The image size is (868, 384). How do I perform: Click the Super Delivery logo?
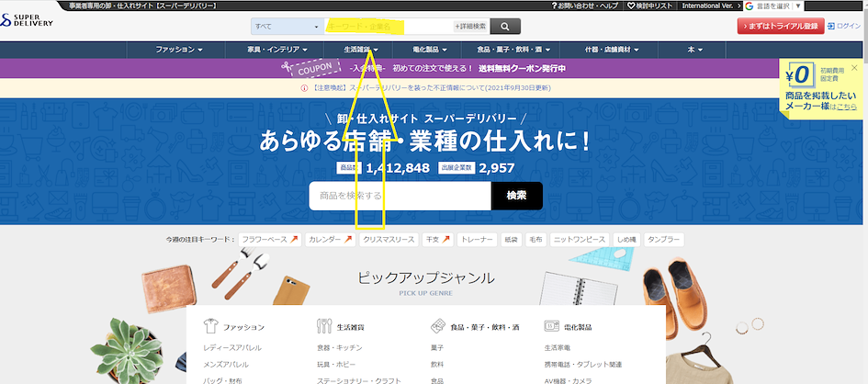(x=27, y=21)
